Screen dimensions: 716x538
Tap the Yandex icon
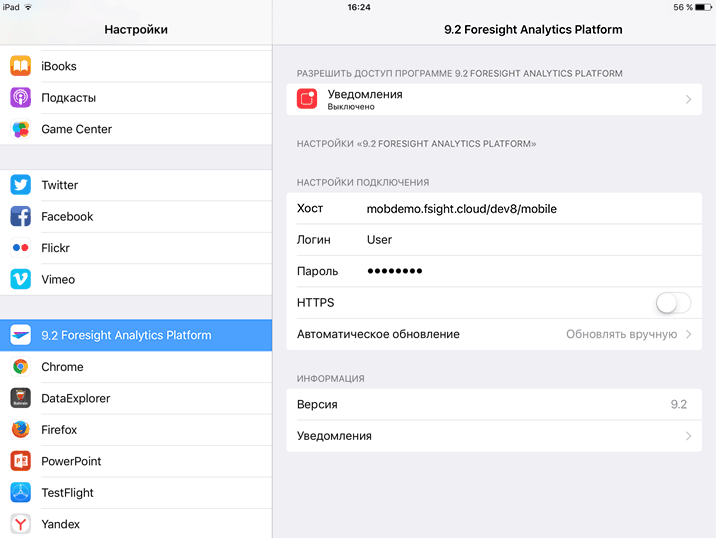coord(21,524)
